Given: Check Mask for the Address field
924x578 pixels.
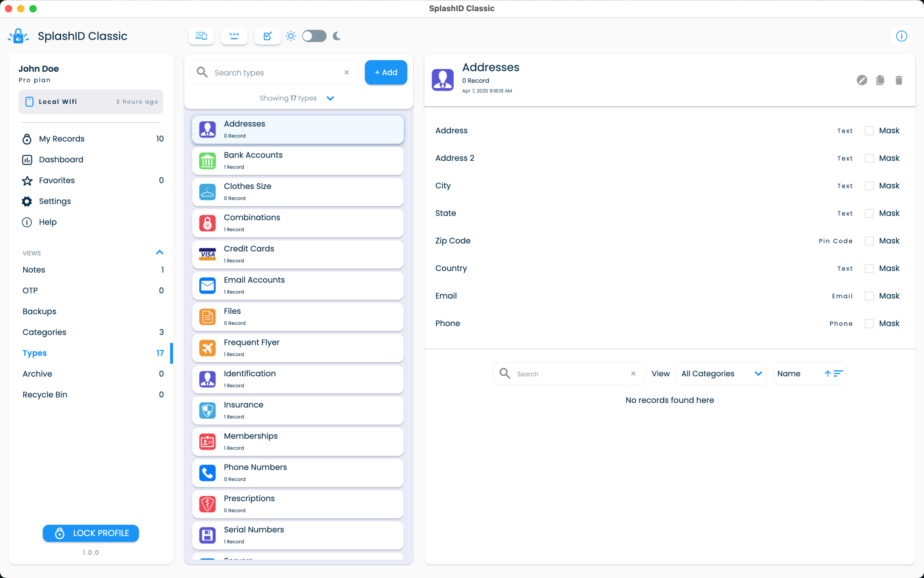Looking at the screenshot, I should point(869,131).
